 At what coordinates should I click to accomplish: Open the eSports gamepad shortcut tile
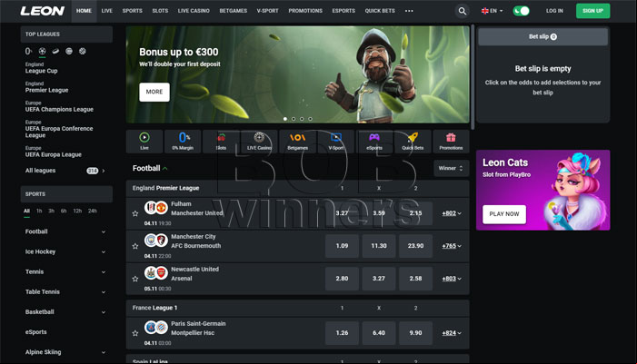point(374,142)
